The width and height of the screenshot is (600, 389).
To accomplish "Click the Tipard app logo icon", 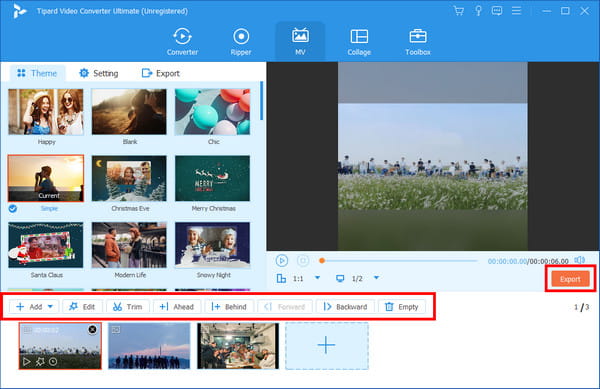I will 19,11.
